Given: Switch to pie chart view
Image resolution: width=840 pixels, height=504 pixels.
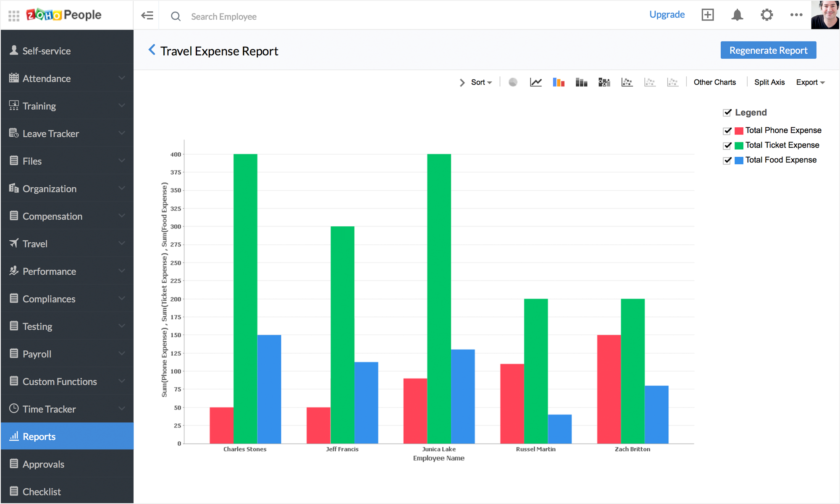Looking at the screenshot, I should click(513, 82).
